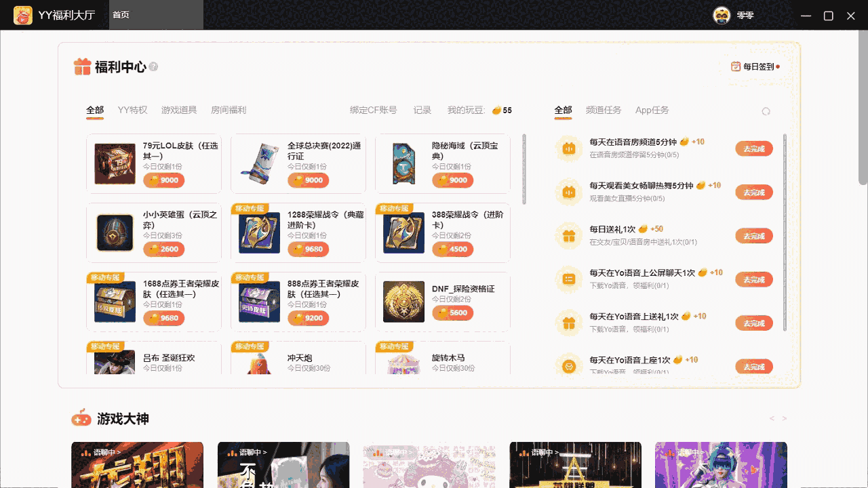Click the gift box icon of 福利中心 header
The width and height of the screenshot is (868, 488).
81,66
